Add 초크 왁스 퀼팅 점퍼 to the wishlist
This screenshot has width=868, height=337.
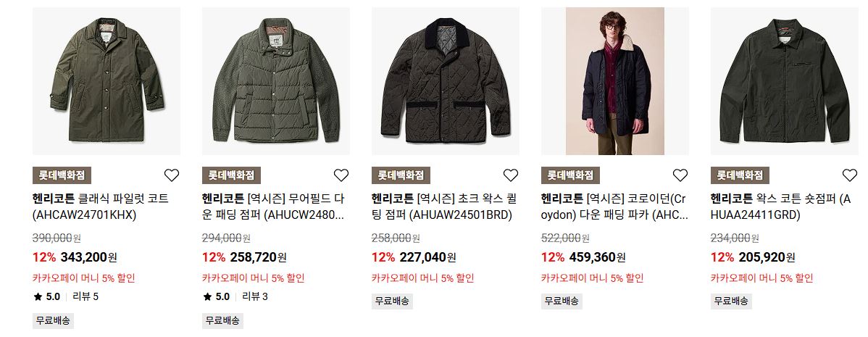(510, 175)
